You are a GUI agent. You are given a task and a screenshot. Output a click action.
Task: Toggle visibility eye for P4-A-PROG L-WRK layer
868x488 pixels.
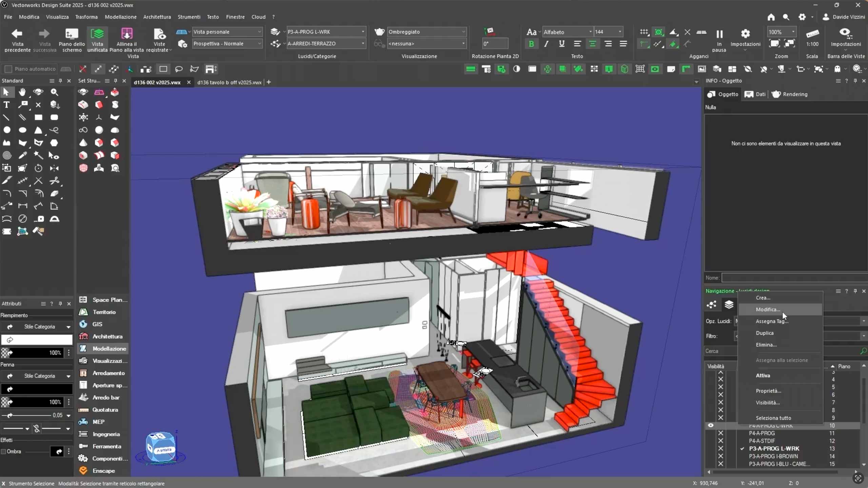click(x=711, y=425)
